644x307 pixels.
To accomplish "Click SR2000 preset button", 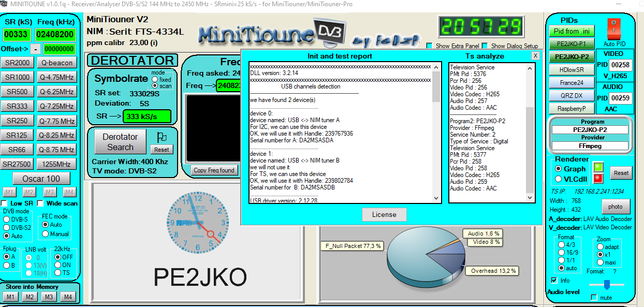I will pos(17,63).
